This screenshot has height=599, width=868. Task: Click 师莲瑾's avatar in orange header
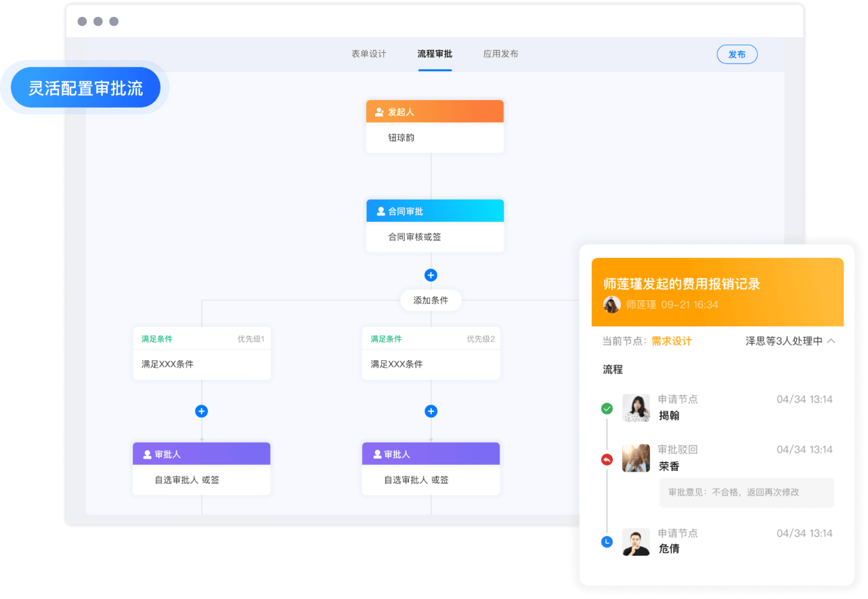point(612,305)
